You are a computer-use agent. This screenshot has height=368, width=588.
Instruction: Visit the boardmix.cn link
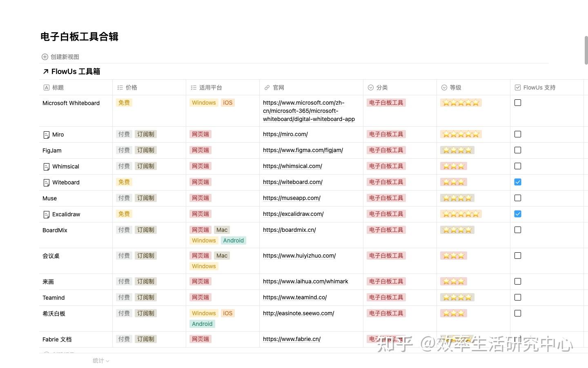click(290, 230)
